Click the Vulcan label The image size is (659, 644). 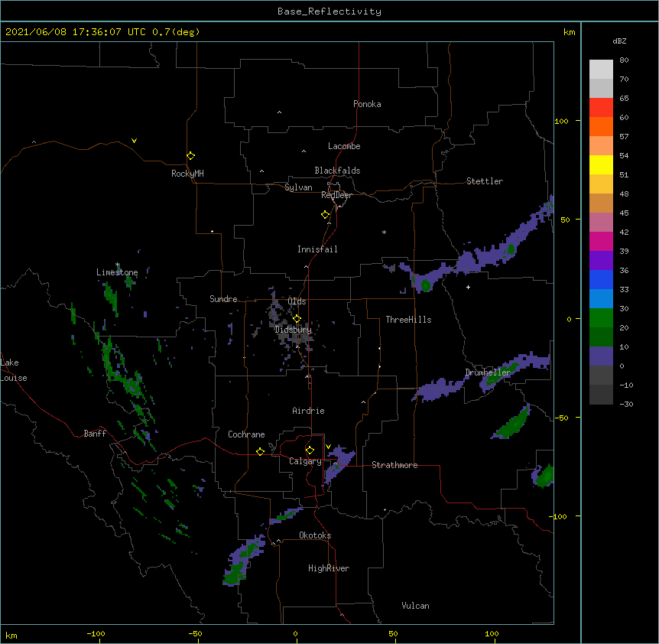pos(415,606)
